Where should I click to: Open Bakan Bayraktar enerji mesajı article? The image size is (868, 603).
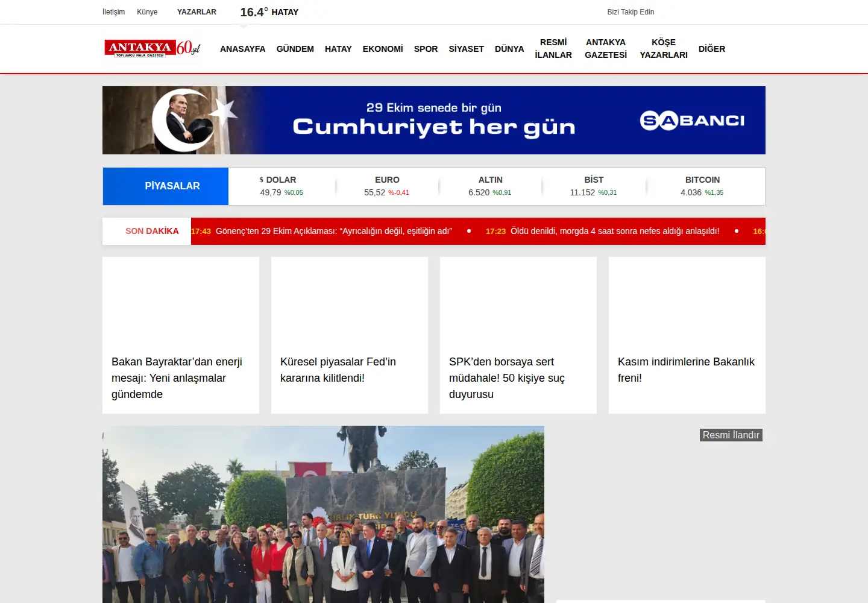point(181,335)
